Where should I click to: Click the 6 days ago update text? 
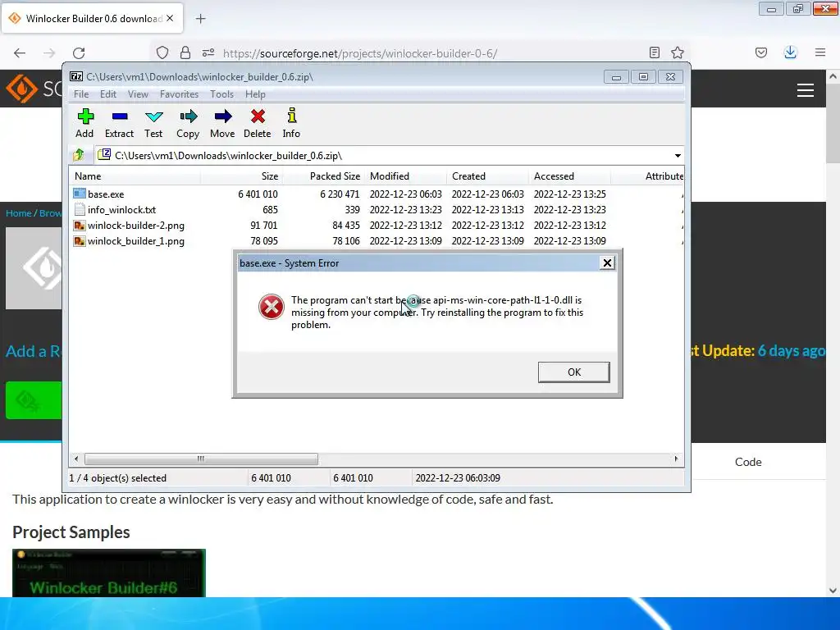[792, 351]
